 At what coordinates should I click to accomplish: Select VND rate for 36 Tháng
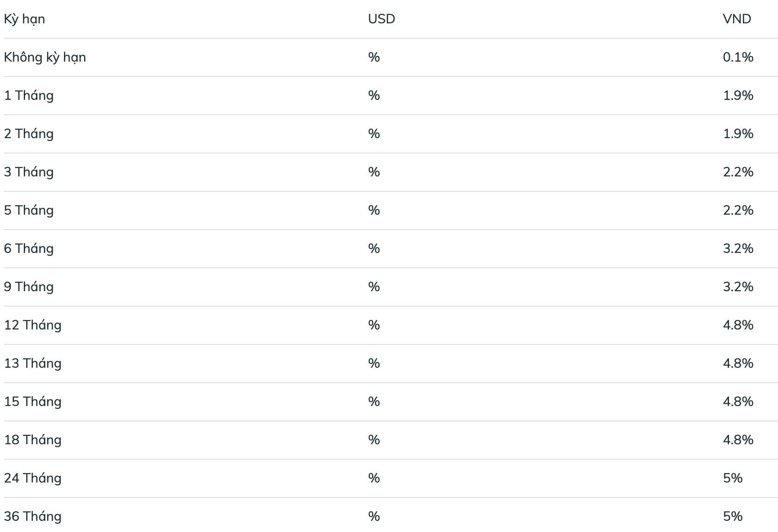click(x=732, y=517)
